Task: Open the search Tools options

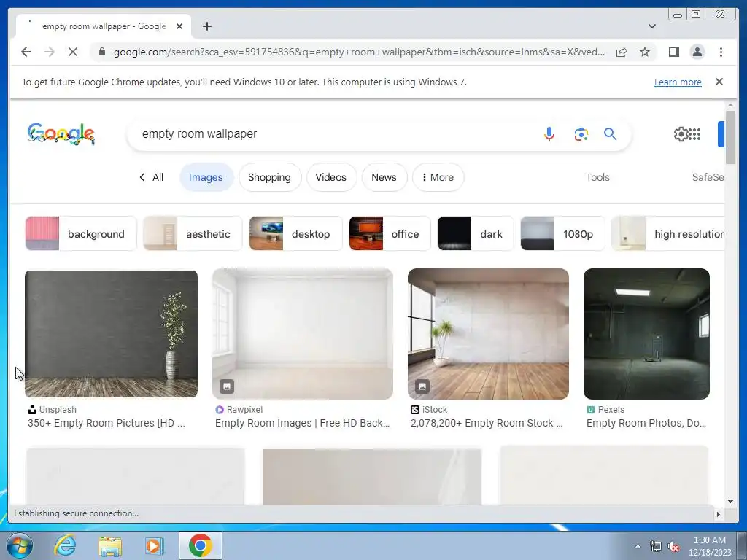Action: [x=597, y=177]
